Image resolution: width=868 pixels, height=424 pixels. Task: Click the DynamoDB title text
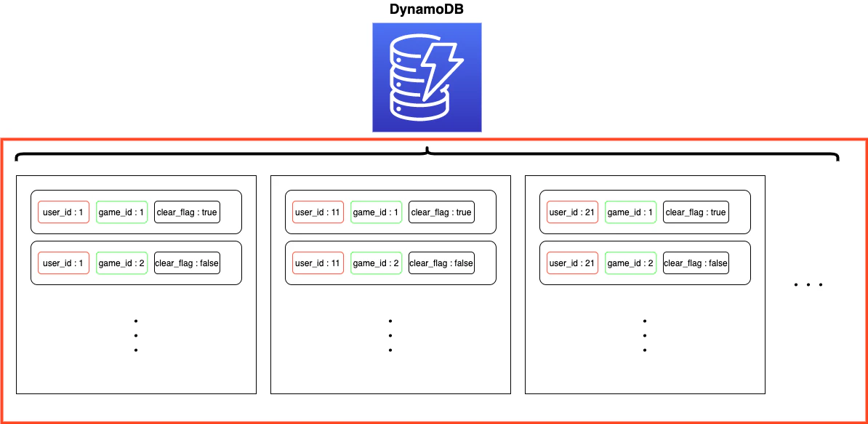[x=427, y=10]
